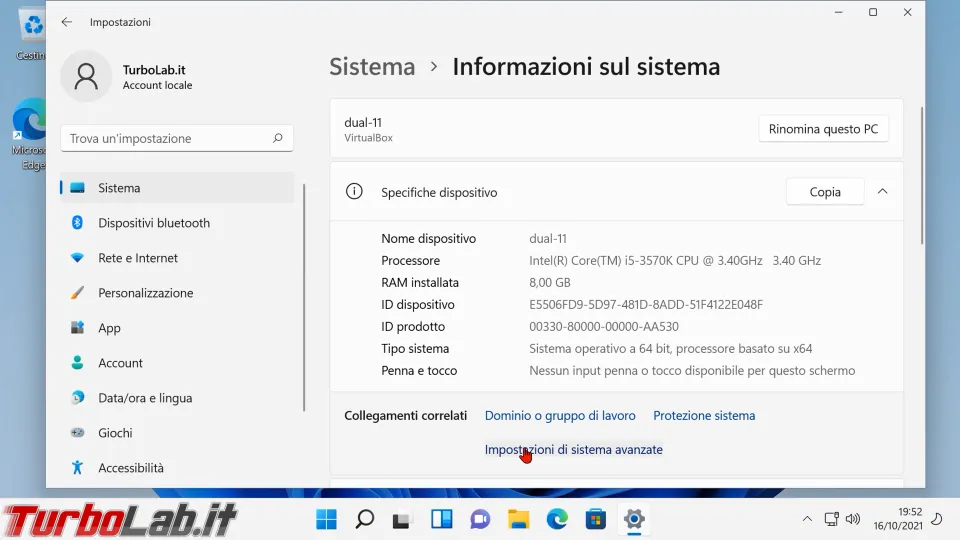Open Rete e Internet section
Screen dimensions: 960x540
click(x=137, y=258)
